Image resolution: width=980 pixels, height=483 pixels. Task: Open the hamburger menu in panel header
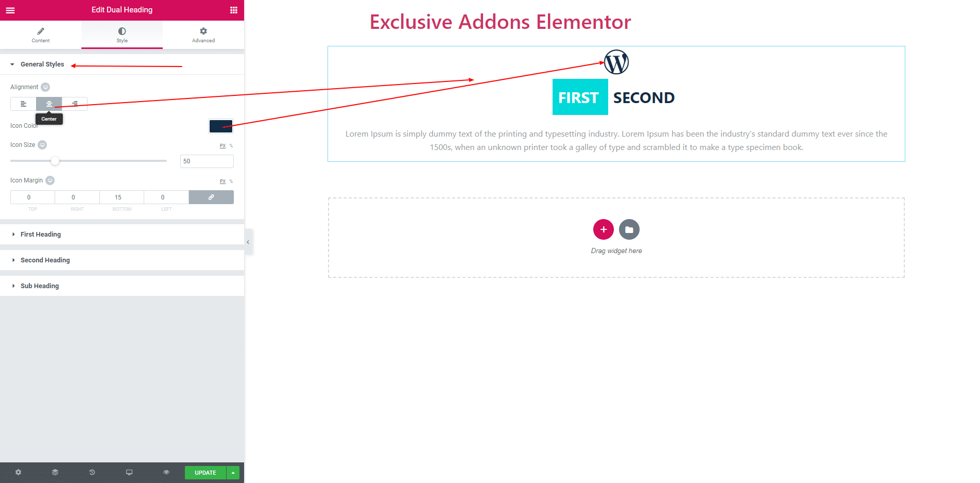[x=10, y=10]
